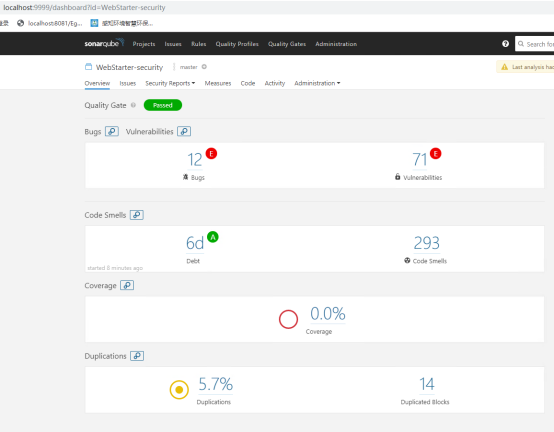The image size is (554, 432).
Task: Open Issues in the top navigation
Action: pos(173,44)
